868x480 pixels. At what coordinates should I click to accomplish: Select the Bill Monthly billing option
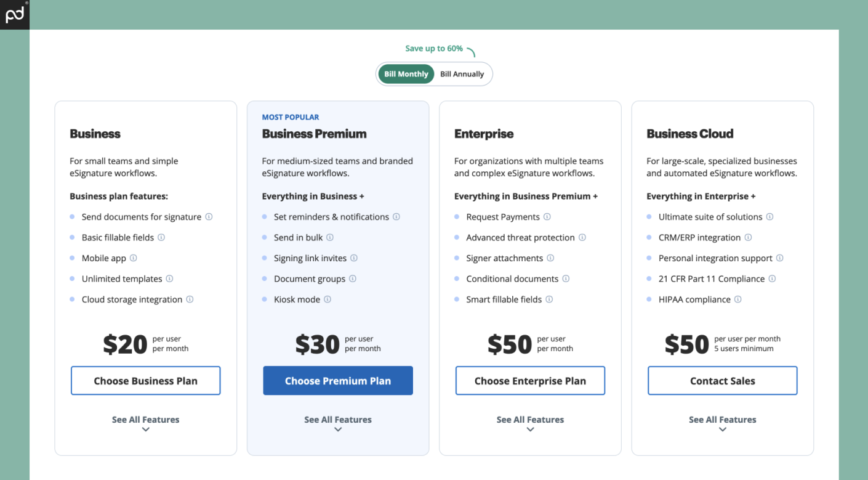[x=406, y=74]
